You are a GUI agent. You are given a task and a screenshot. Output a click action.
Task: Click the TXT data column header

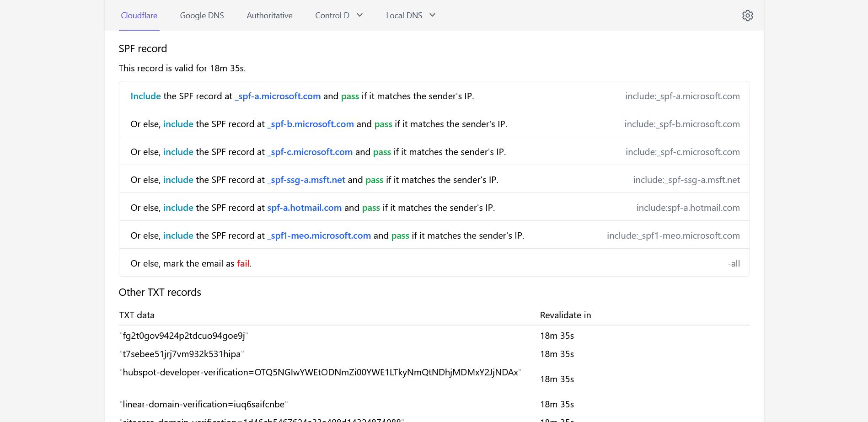(137, 315)
